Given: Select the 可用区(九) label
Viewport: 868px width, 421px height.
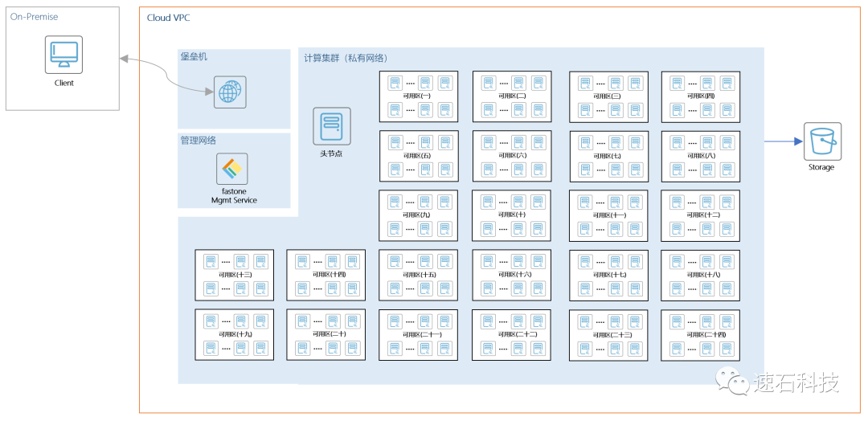Looking at the screenshot, I should pos(417,215).
